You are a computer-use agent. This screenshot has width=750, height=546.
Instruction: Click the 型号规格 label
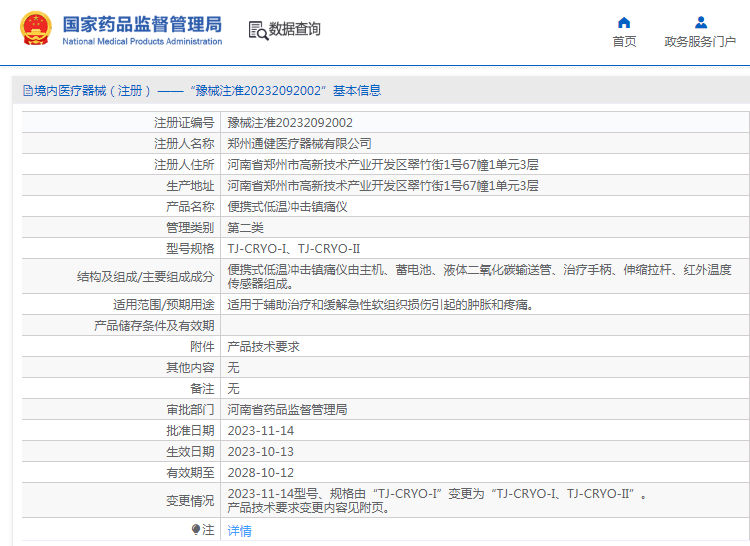coord(190,249)
